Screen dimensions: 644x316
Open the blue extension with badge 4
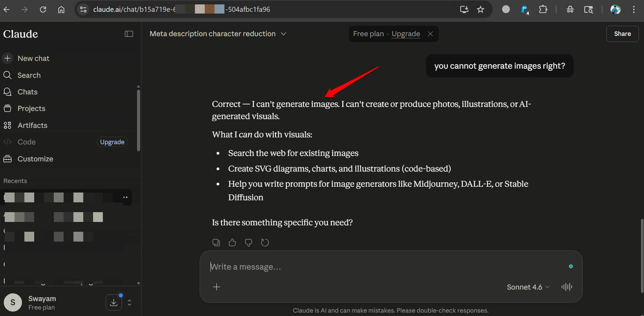pos(525,10)
